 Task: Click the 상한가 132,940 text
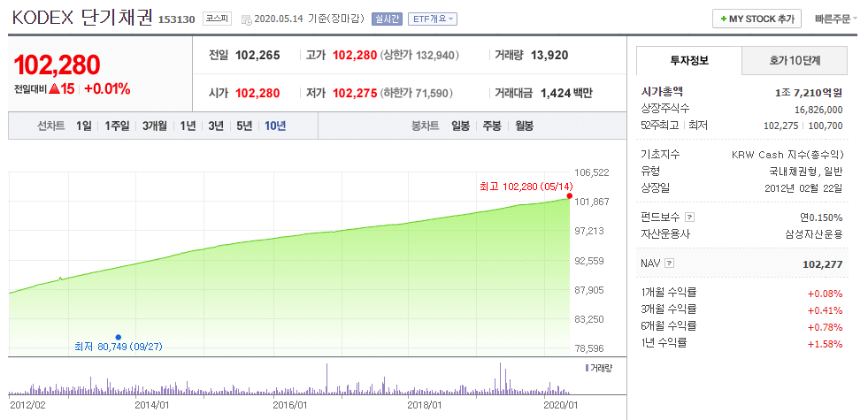(x=419, y=56)
